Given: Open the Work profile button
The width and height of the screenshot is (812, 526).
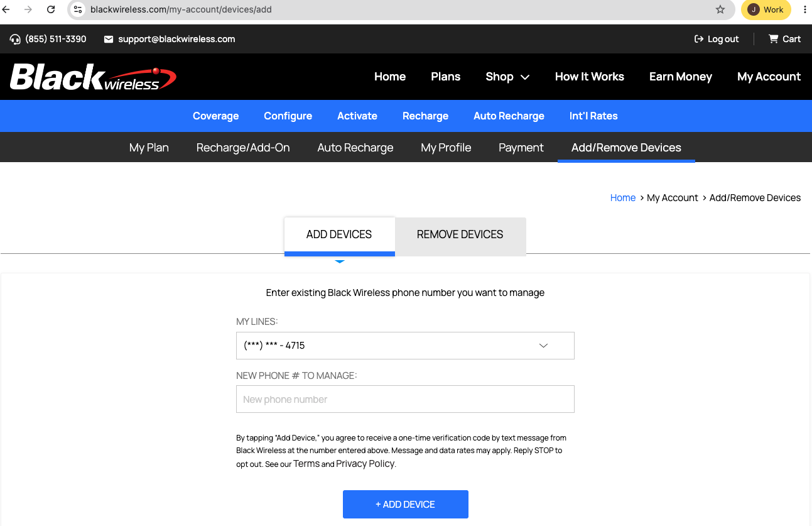Looking at the screenshot, I should (x=766, y=9).
